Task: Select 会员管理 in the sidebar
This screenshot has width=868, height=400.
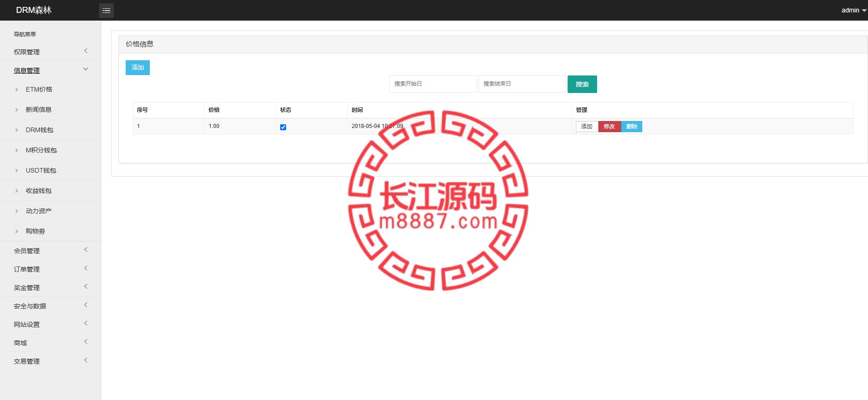Action: coord(27,251)
